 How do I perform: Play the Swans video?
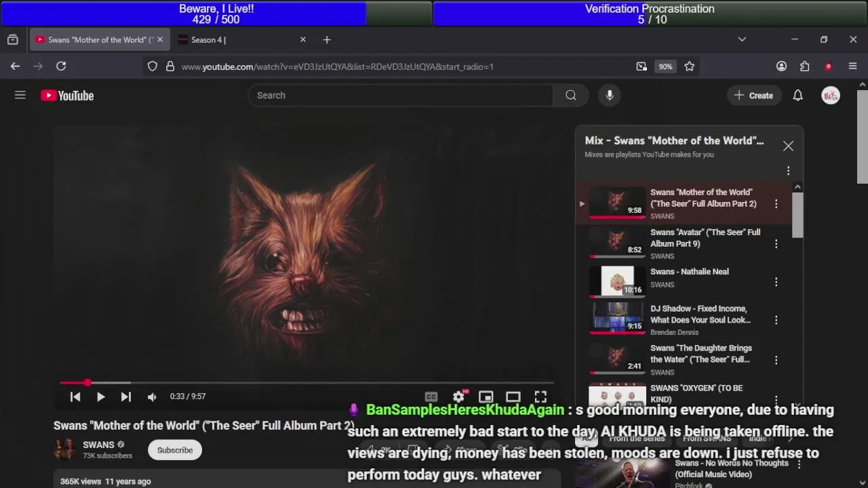click(x=100, y=396)
